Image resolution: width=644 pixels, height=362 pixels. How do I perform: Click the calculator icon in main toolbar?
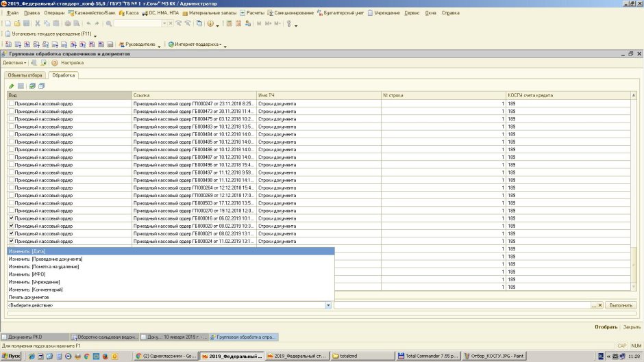tap(230, 23)
